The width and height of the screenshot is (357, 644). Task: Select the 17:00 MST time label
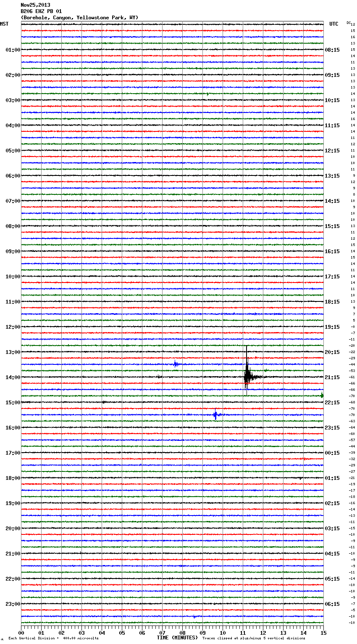13,453
